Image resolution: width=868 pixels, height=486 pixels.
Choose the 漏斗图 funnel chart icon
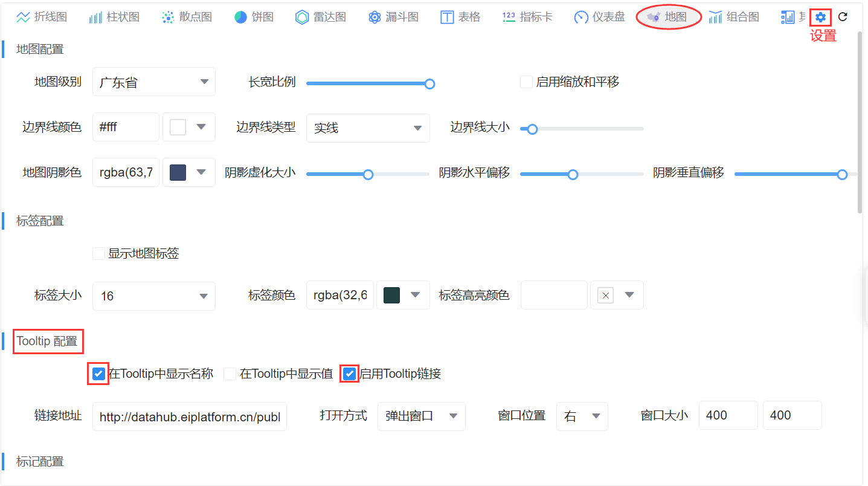point(393,16)
